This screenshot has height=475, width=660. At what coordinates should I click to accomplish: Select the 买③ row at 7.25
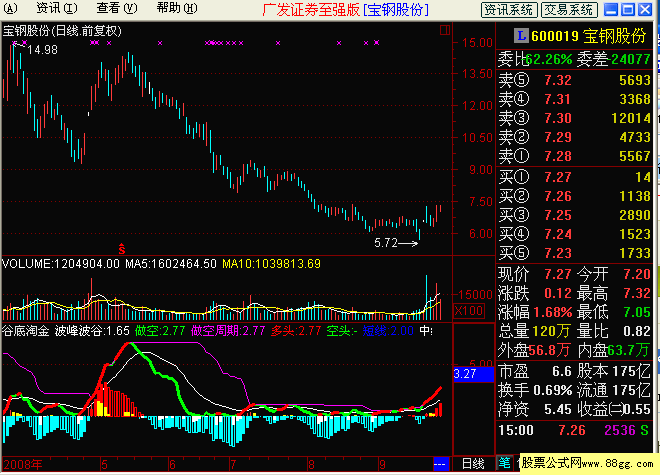coord(575,215)
